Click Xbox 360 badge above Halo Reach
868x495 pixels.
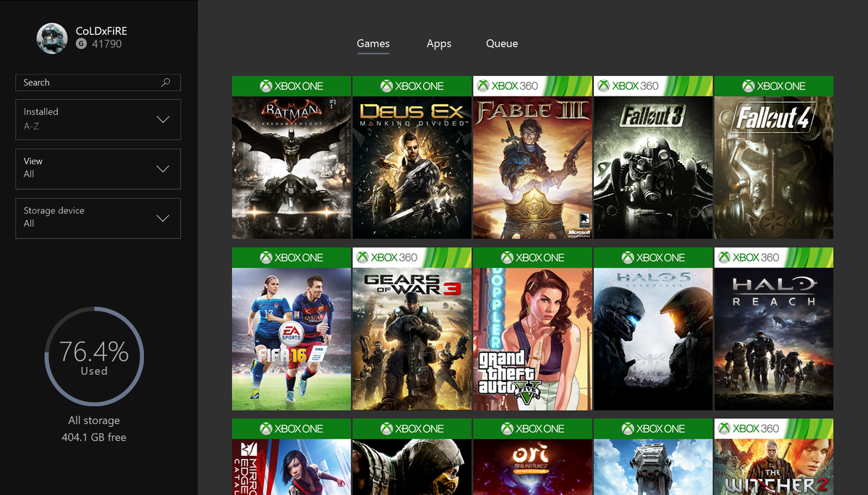pyautogui.click(x=774, y=258)
